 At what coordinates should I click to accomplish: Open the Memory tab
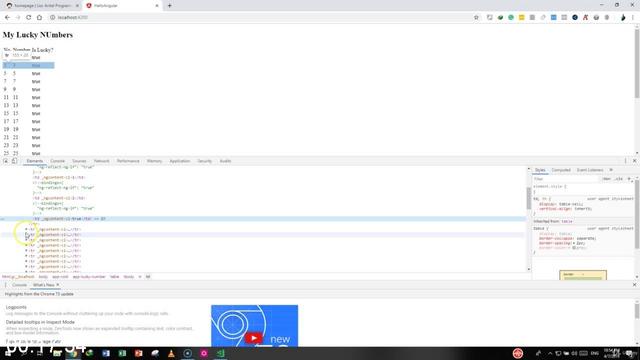click(154, 161)
